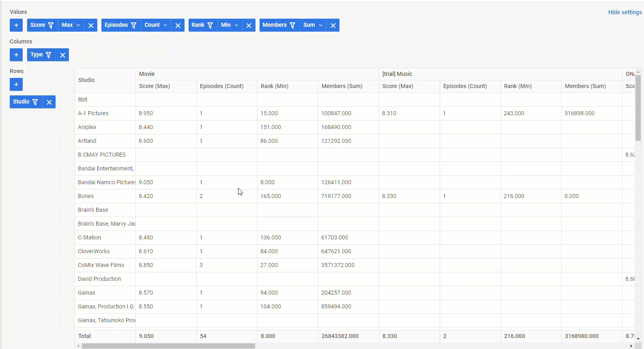Screen dimensions: 644x349
Task: Open filter for Rank value
Action: 210,25
